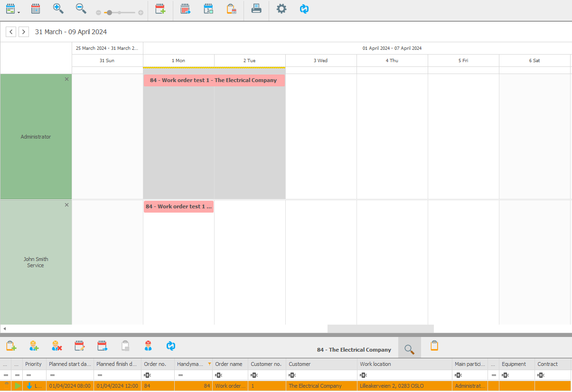Click the horizontal scrollbar left arrow
572x392 pixels.
(x=4, y=328)
